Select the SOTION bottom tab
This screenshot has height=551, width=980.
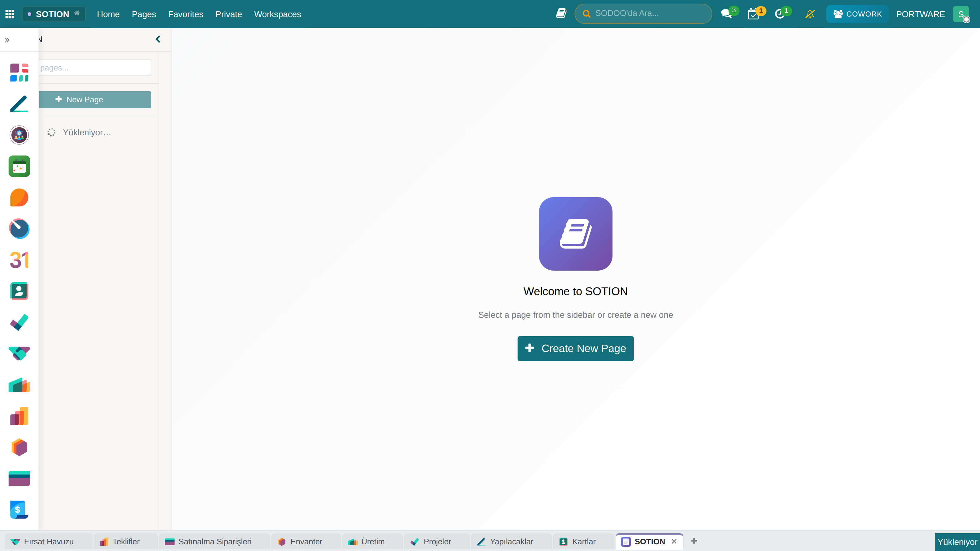click(649, 542)
